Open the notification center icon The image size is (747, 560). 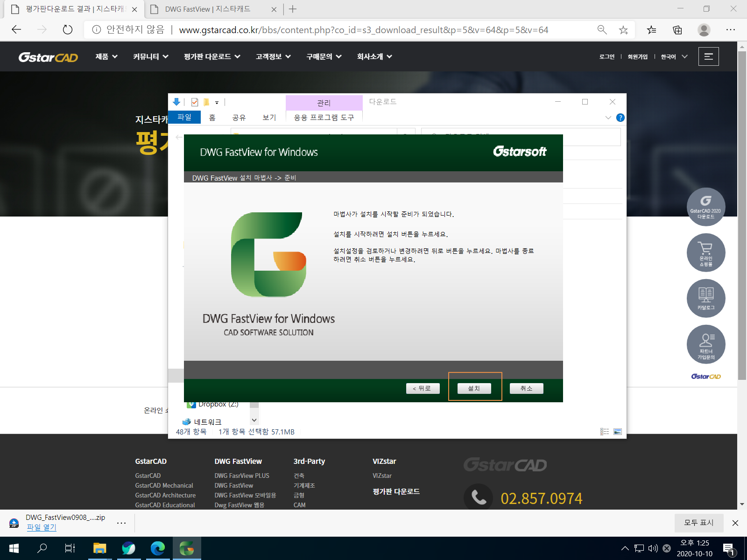click(x=729, y=549)
